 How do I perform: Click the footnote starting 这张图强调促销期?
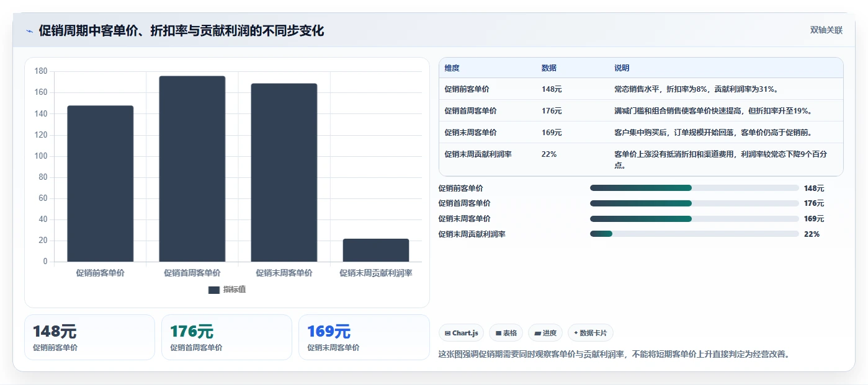(614, 355)
